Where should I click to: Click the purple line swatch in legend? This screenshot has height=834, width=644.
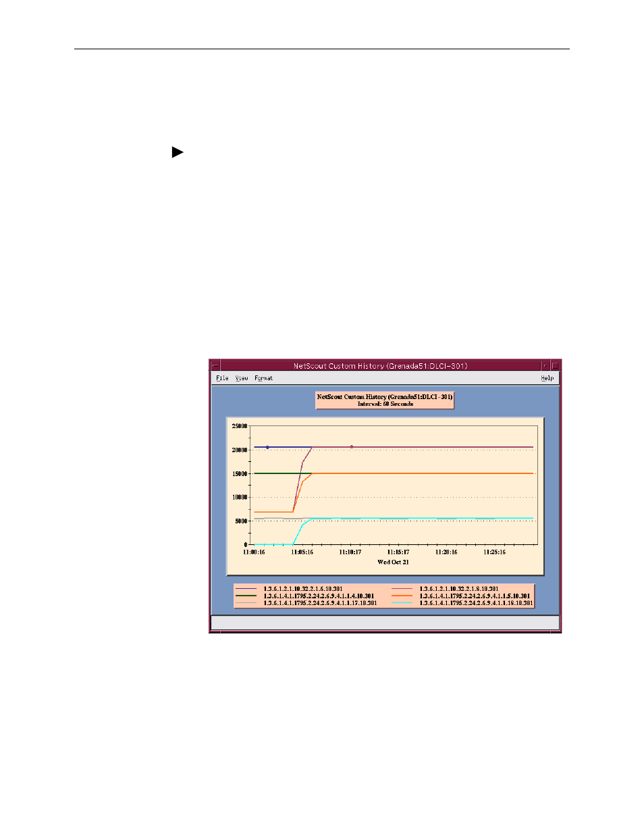point(402,589)
